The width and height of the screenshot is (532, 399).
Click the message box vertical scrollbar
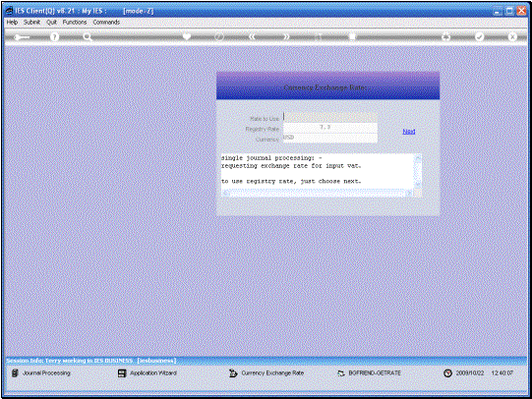(x=418, y=171)
